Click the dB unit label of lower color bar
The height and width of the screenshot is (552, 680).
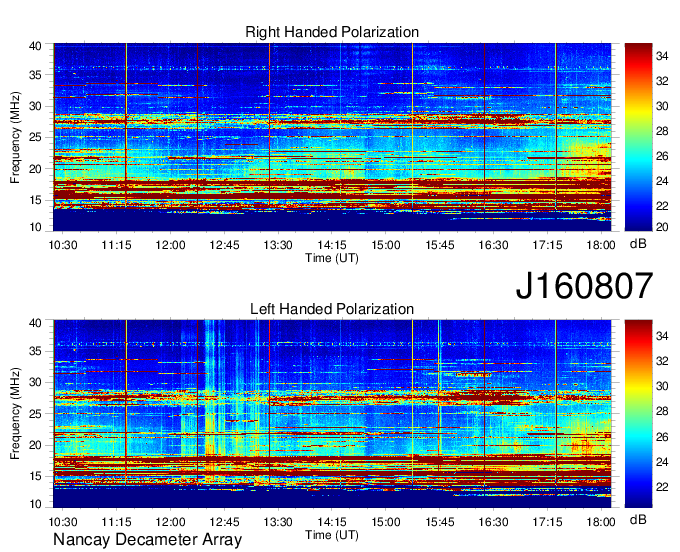point(638,519)
